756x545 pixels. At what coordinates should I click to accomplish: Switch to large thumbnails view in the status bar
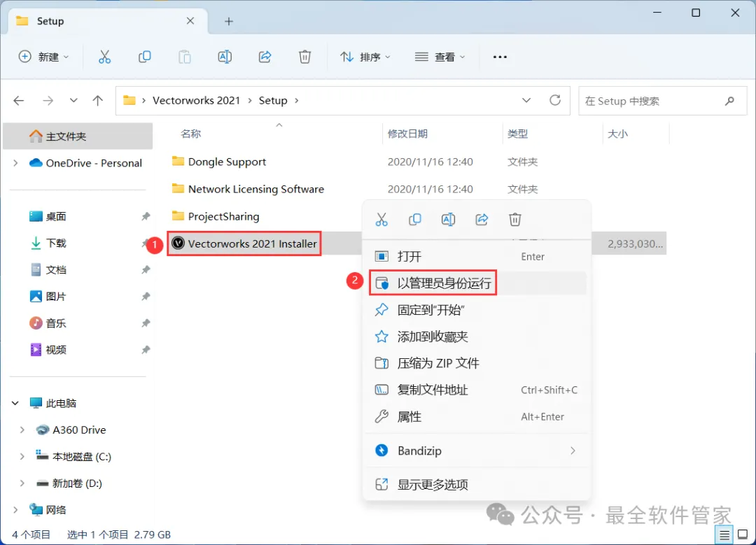[x=743, y=535]
